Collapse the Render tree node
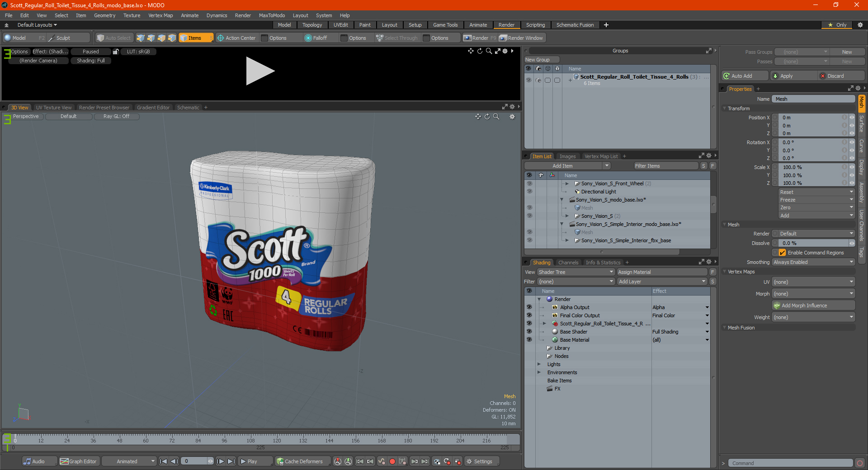Image resolution: width=868 pixels, height=470 pixels. click(x=539, y=299)
